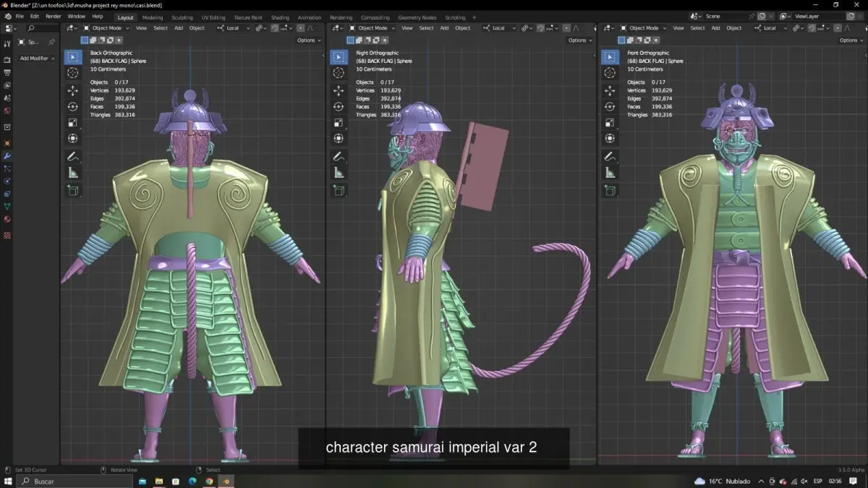
Task: Open Object Mode dropdown in Back Orthographic viewport
Action: tap(106, 28)
